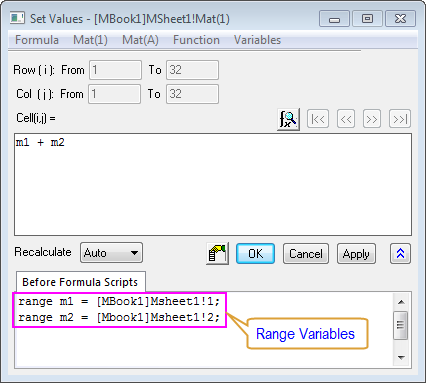Go to last matrix object button
Viewport: 426px width, 383px height.
[400, 119]
